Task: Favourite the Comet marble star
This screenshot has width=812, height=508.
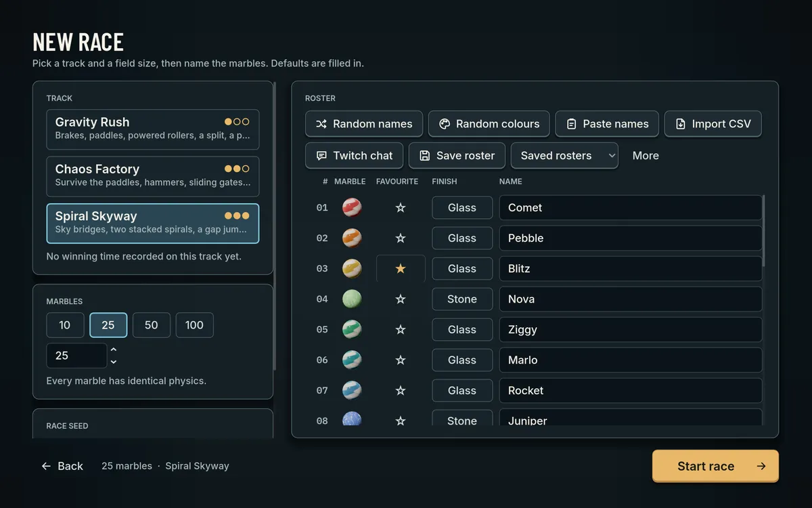Action: (x=401, y=208)
